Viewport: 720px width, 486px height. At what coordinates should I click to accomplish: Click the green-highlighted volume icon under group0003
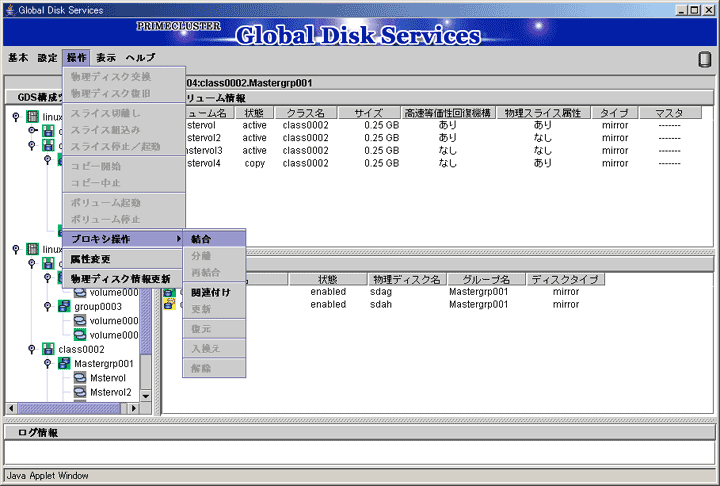point(80,335)
